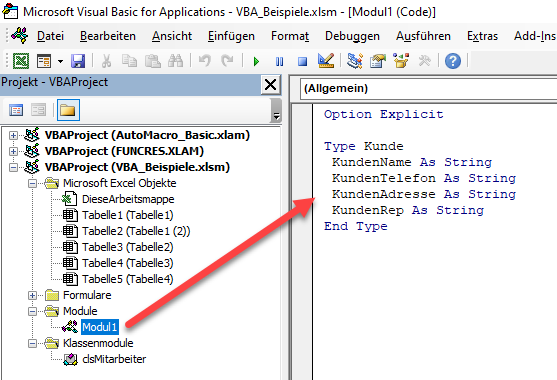Click the blue Help question mark icon
Viewport: 557px width, 380px height.
[x=453, y=61]
